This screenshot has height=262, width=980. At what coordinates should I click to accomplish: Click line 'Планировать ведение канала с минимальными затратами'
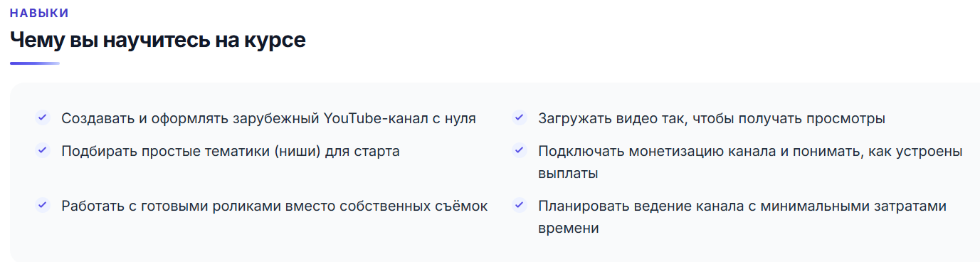tap(742, 206)
